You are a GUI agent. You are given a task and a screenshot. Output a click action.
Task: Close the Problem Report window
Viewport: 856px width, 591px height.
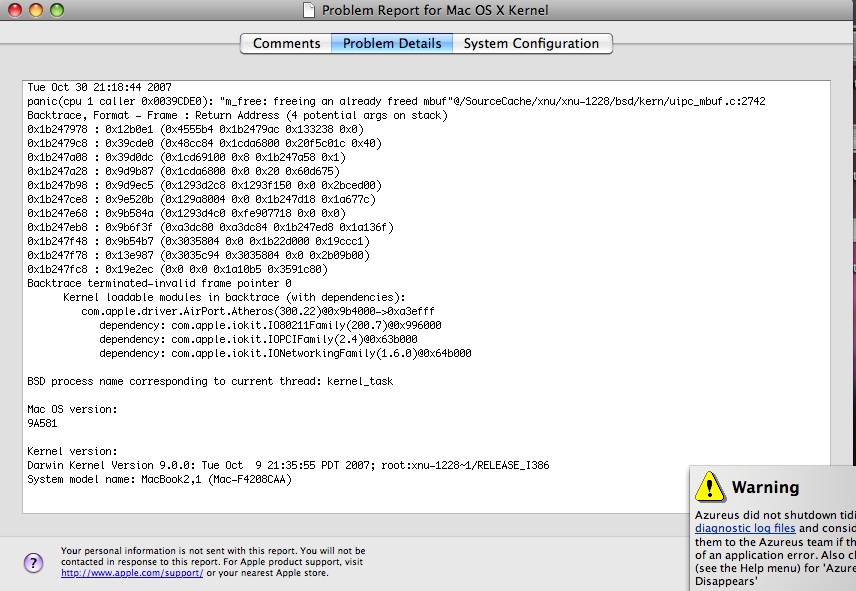coord(15,10)
